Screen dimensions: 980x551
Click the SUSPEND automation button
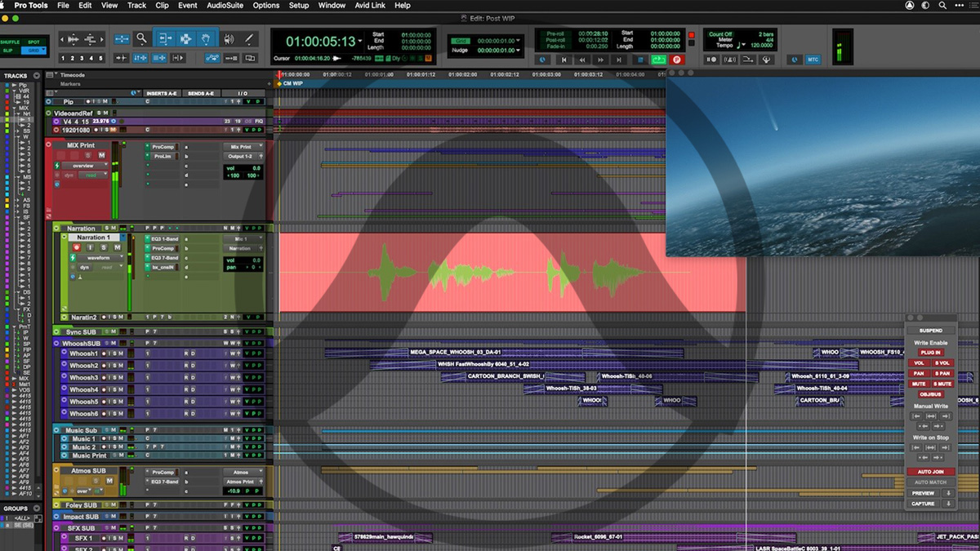click(x=932, y=330)
